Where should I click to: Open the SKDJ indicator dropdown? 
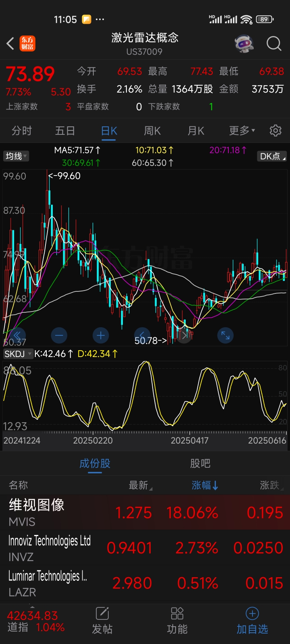(18, 354)
